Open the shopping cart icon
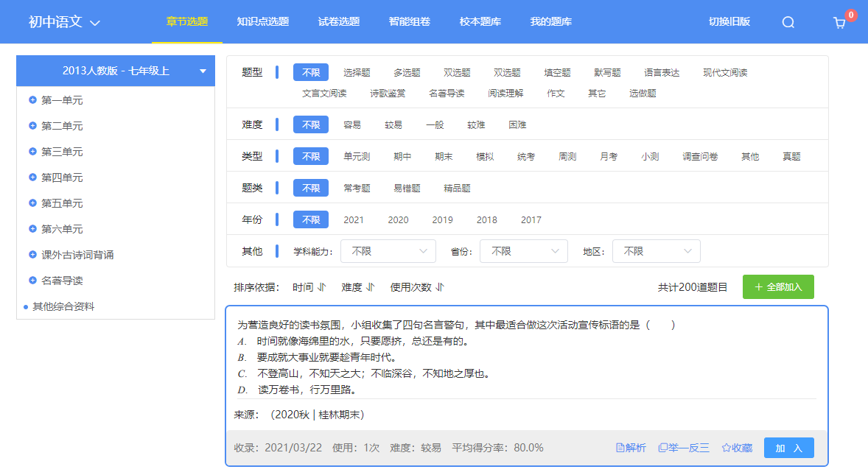Viewport: 868px width, 475px height. (x=838, y=24)
